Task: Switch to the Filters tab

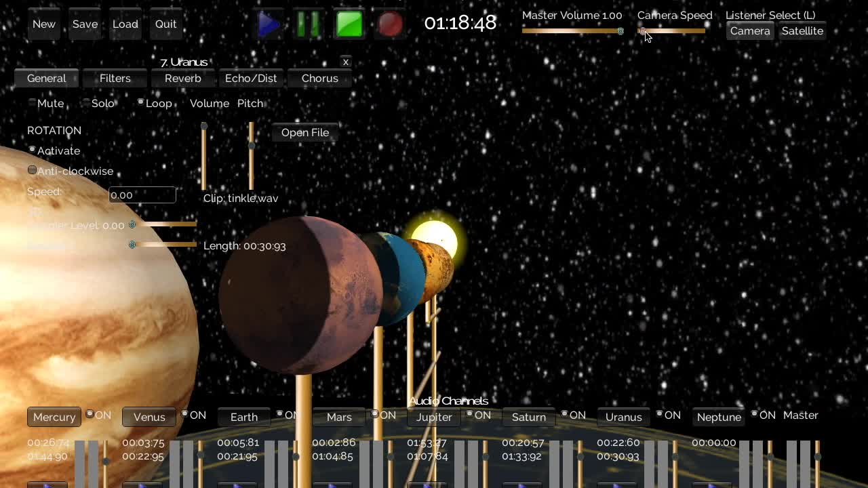Action: [115, 79]
